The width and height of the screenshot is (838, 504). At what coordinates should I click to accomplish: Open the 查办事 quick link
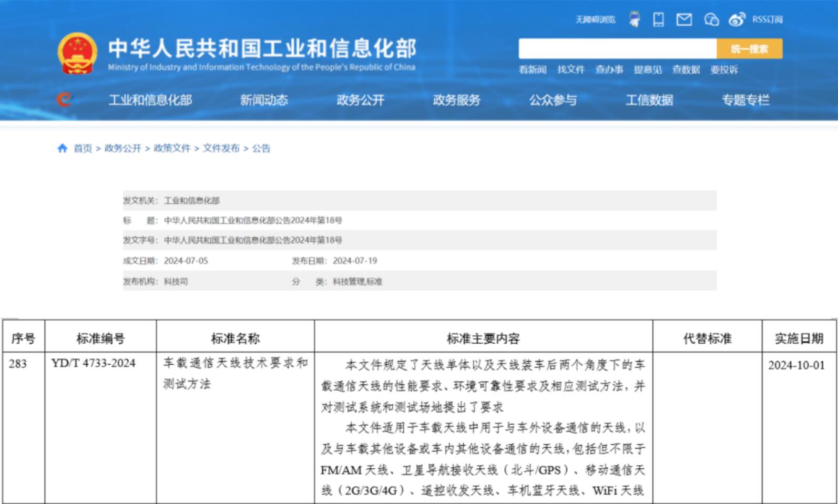pyautogui.click(x=609, y=70)
